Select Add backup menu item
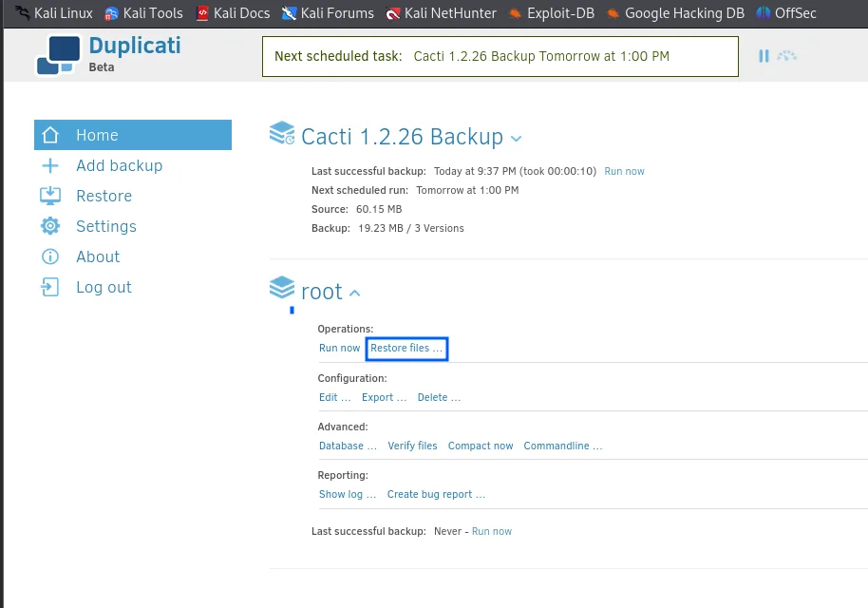 [119, 165]
